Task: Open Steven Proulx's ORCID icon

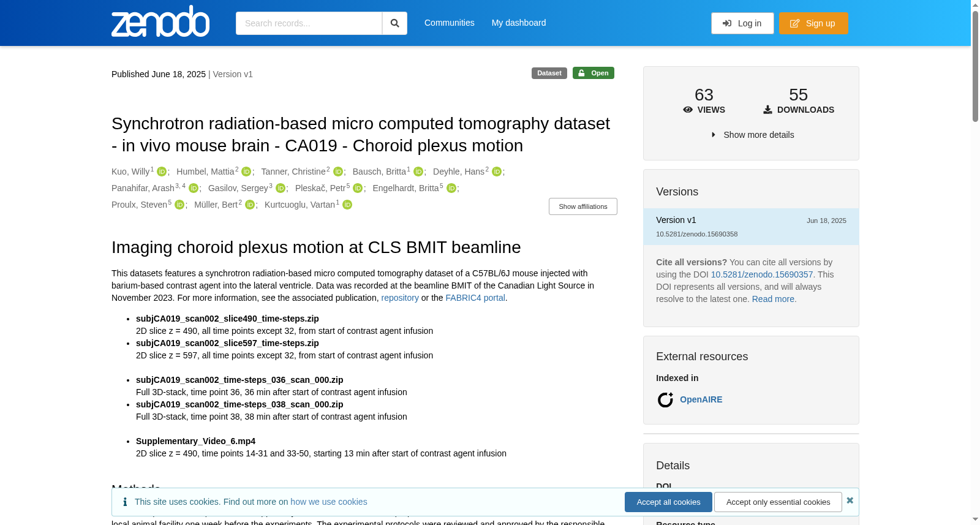Action: pyautogui.click(x=179, y=205)
